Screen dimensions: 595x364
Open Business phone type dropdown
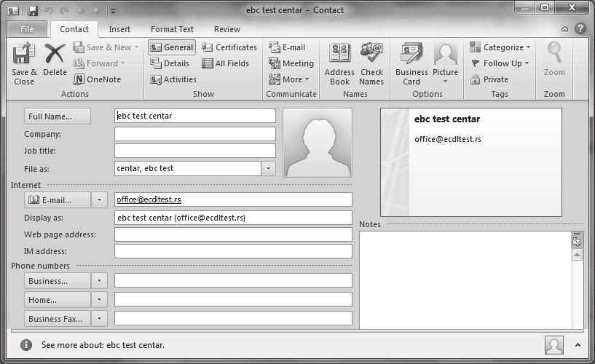100,281
